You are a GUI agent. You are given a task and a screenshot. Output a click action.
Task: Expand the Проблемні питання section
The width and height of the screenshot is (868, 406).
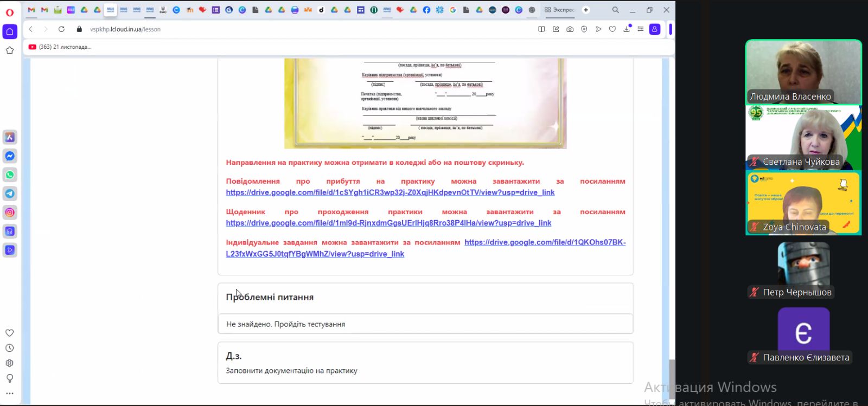pyautogui.click(x=270, y=297)
